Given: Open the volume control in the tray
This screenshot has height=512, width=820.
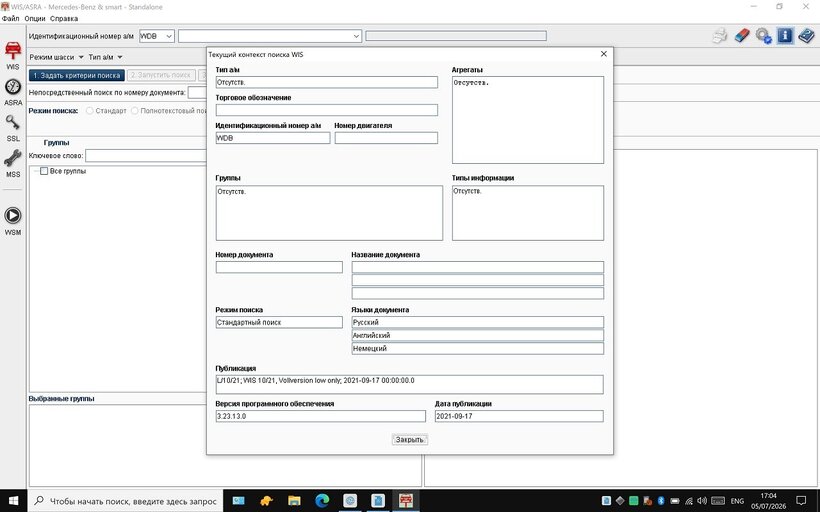Looking at the screenshot, I should 702,501.
